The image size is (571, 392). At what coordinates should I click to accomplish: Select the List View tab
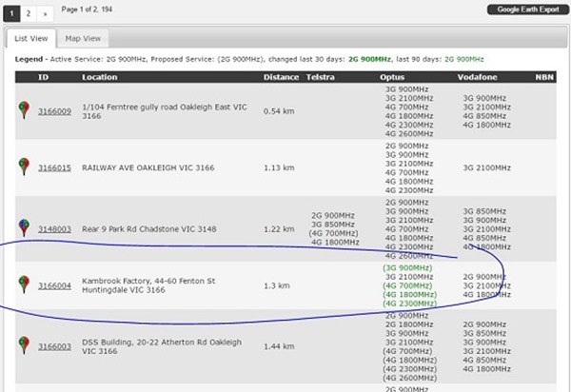[x=31, y=39]
